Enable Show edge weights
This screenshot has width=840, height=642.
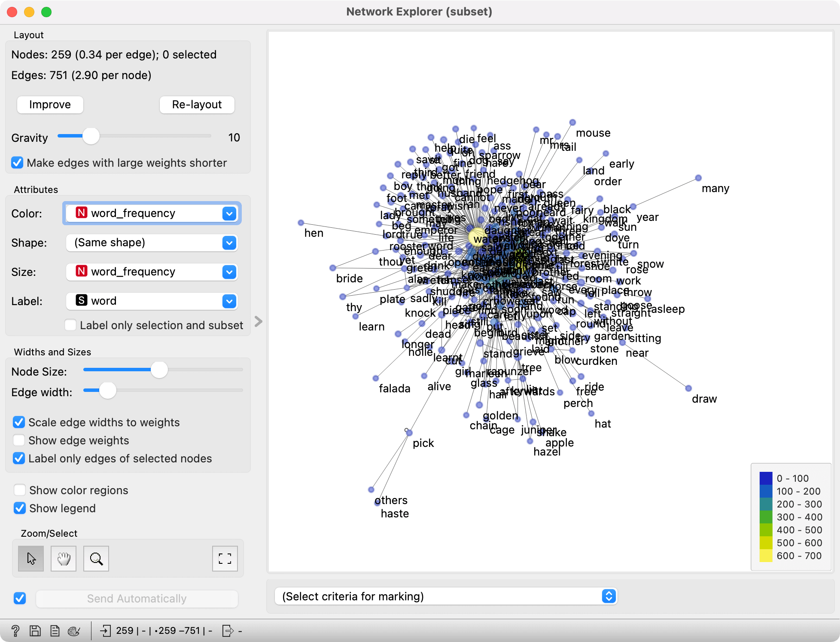coord(19,440)
